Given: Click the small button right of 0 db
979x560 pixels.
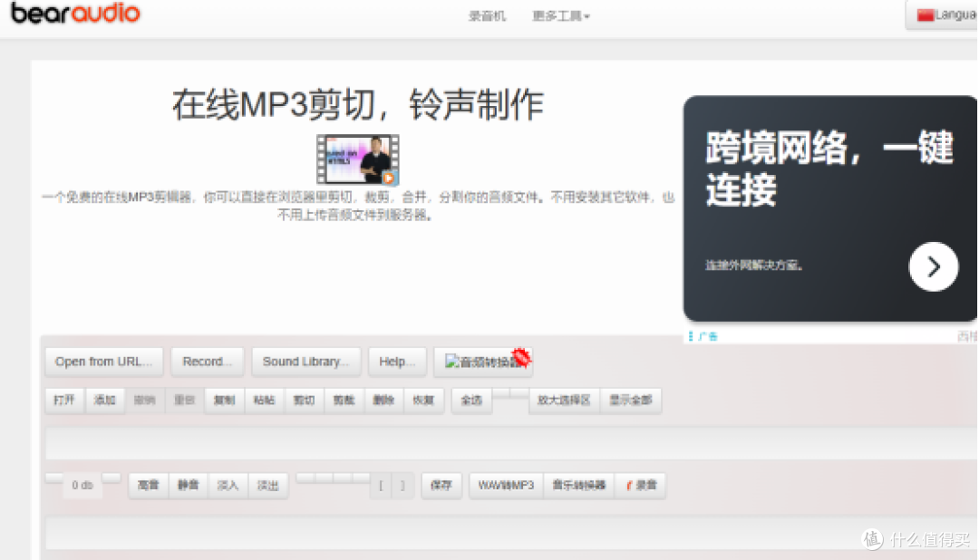Looking at the screenshot, I should [111, 478].
